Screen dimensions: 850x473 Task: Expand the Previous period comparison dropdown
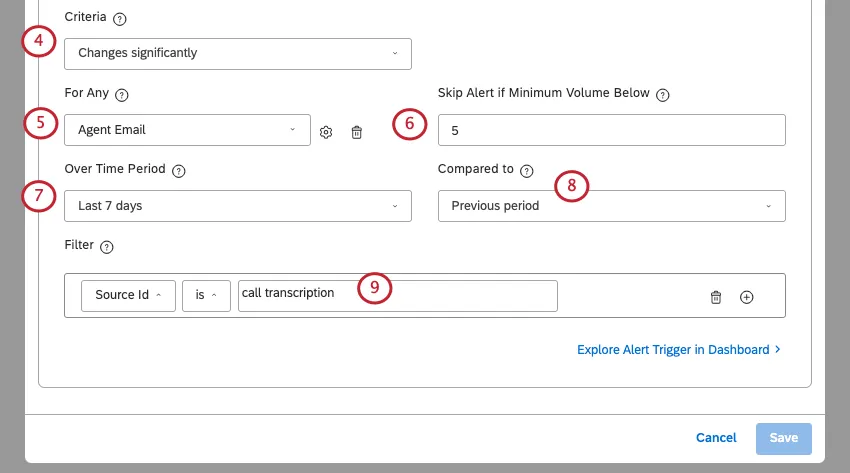click(611, 206)
